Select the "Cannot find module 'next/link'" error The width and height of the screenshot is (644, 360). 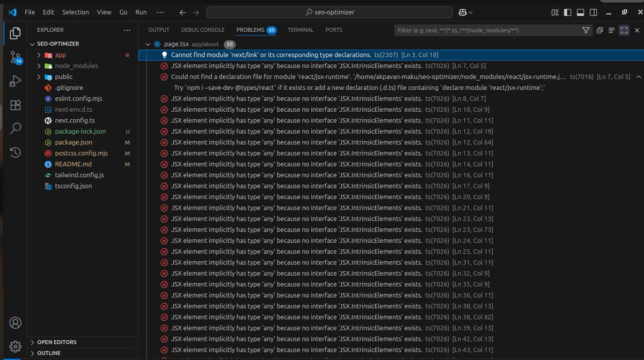point(391,55)
